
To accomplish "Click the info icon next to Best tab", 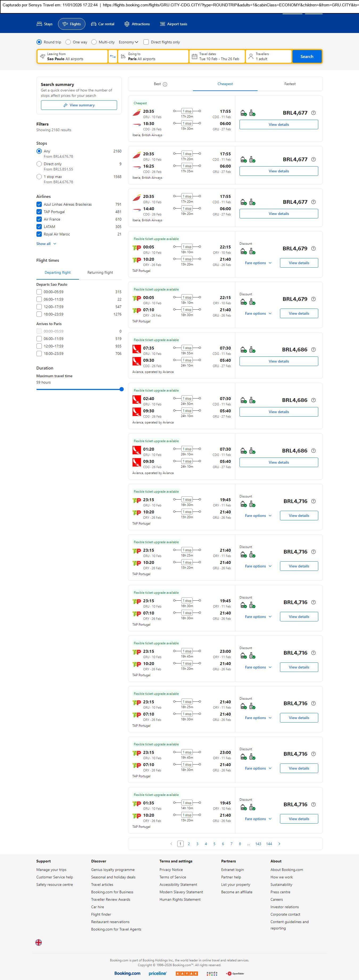I will 165,84.
